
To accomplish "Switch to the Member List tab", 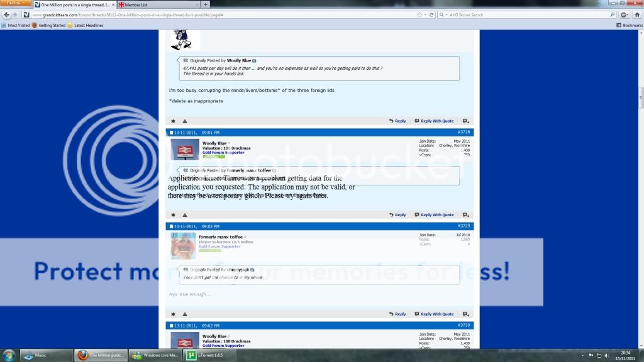I will coord(158,4).
